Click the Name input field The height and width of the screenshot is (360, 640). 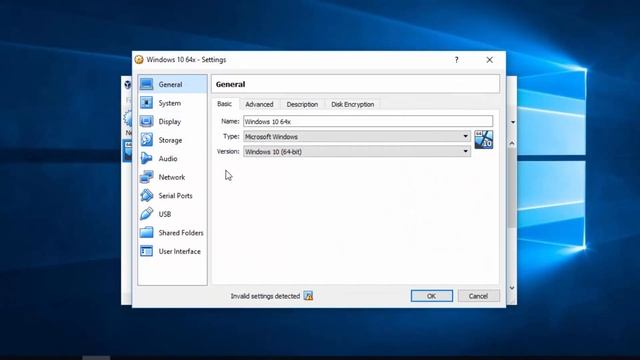click(368, 121)
